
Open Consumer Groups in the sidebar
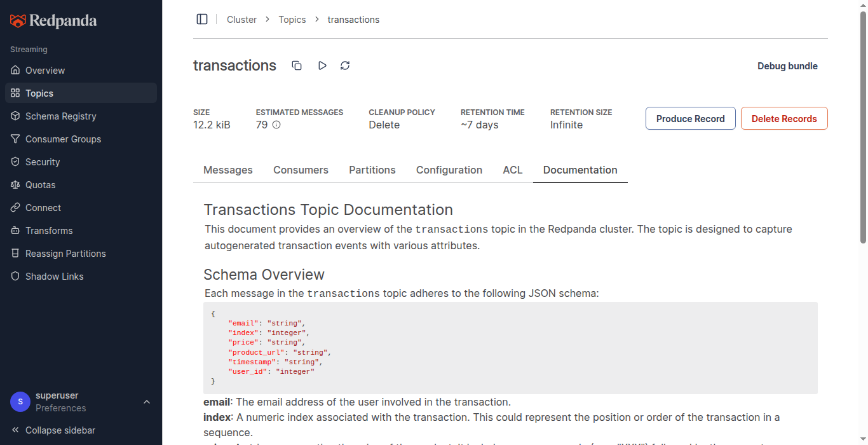coord(81,139)
